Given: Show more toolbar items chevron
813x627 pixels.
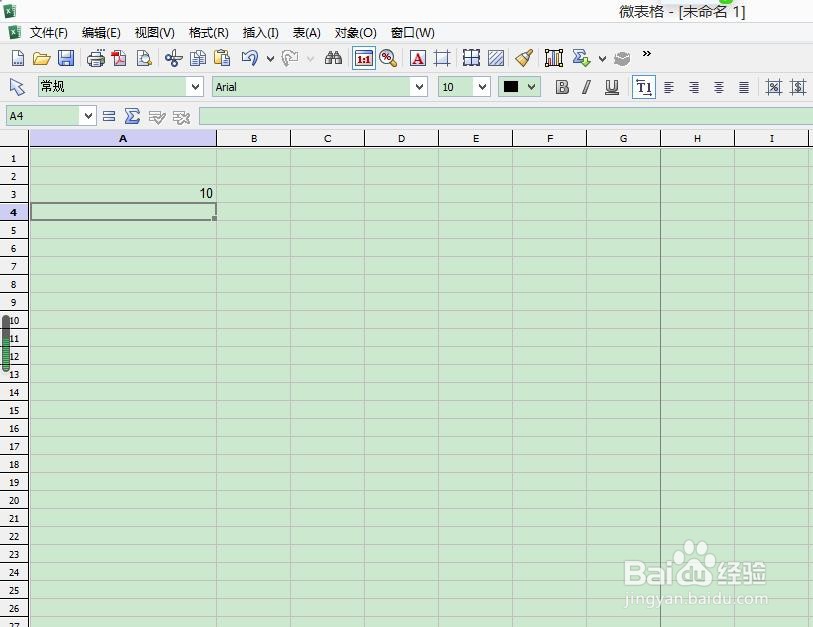Looking at the screenshot, I should (x=647, y=53).
